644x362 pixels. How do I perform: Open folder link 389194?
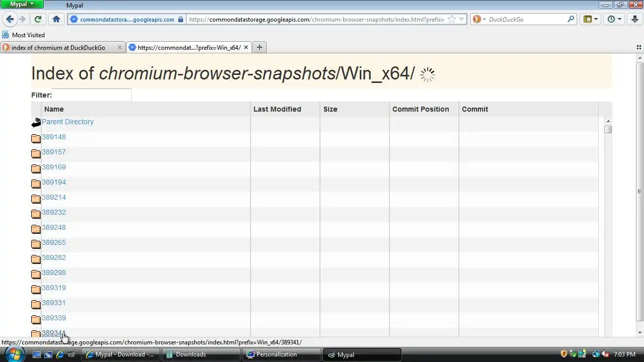point(54,182)
